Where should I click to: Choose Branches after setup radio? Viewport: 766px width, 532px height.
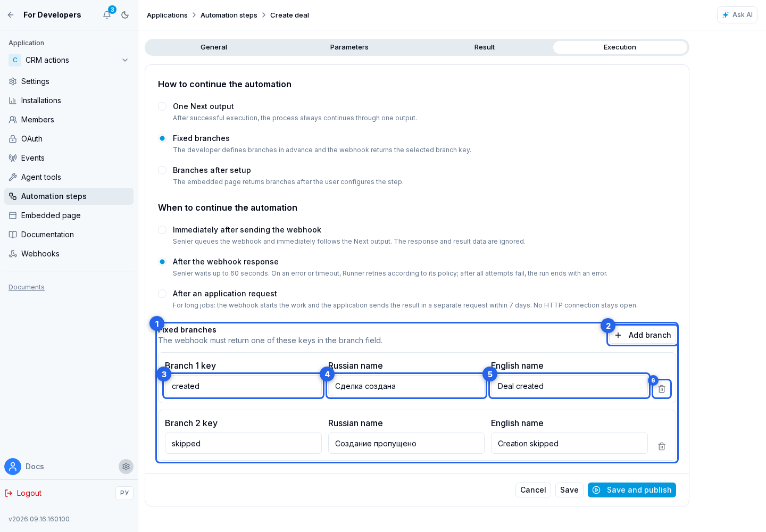coord(162,170)
